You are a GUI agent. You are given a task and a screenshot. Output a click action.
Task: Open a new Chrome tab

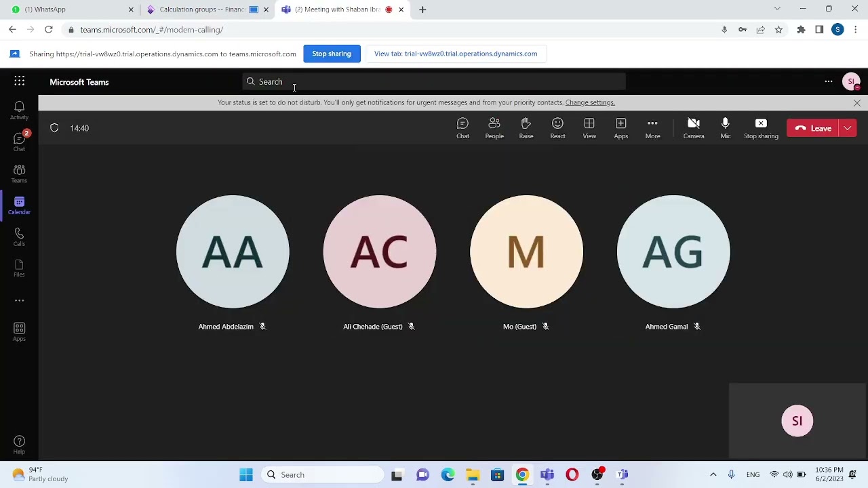click(x=422, y=9)
